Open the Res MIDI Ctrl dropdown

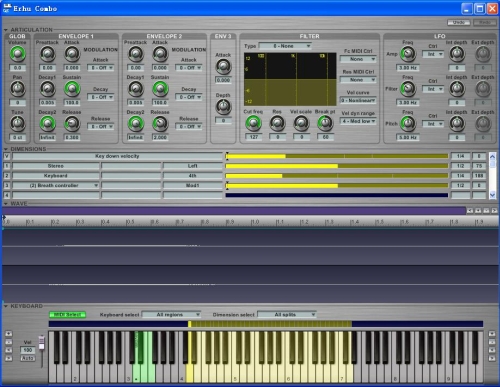tap(358, 80)
